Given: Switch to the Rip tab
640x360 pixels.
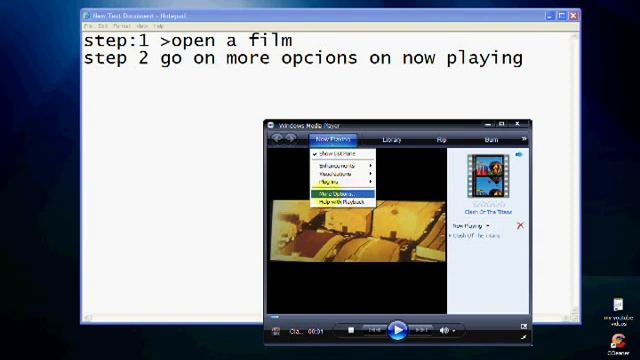Looking at the screenshot, I should pos(441,140).
